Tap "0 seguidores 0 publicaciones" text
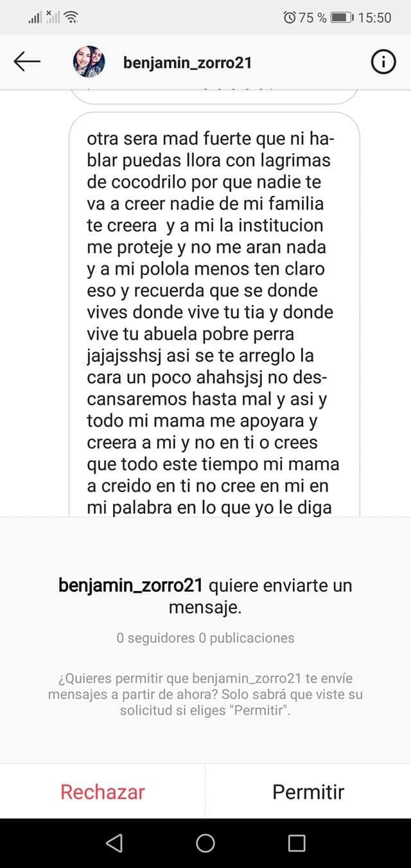 point(205,638)
